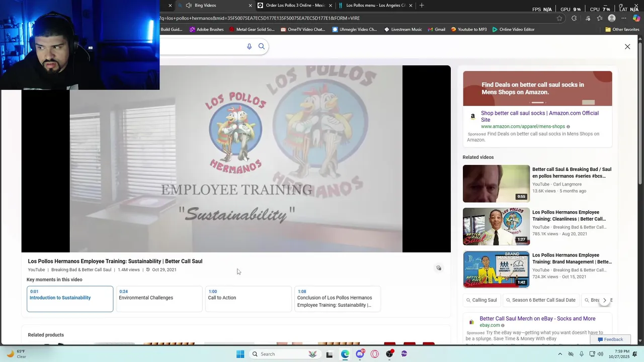This screenshot has height=362, width=644.
Task: Open the Adobe Brushes bookmark
Action: 206,30
